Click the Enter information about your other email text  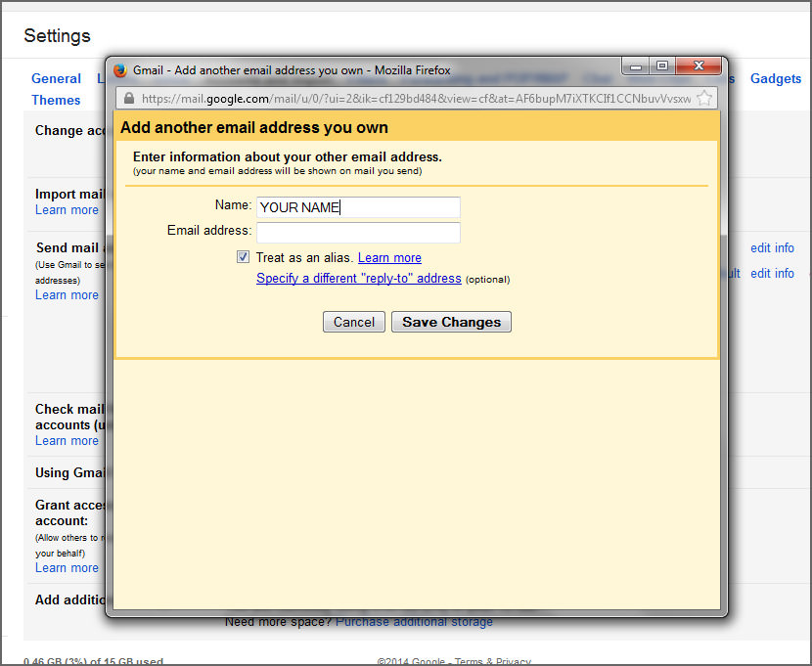point(288,156)
